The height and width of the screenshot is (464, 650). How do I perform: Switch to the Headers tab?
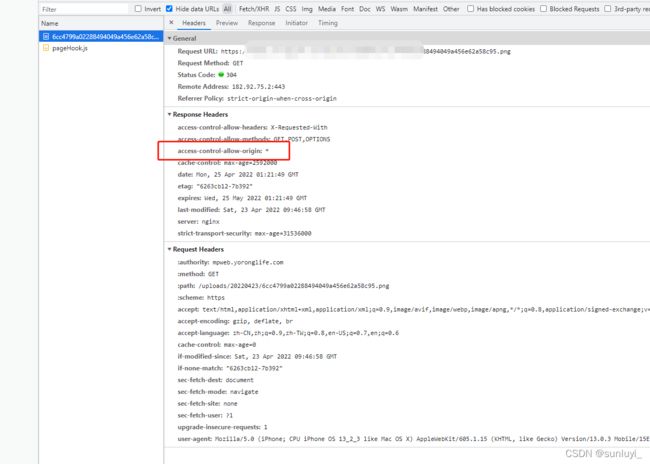coord(194,23)
